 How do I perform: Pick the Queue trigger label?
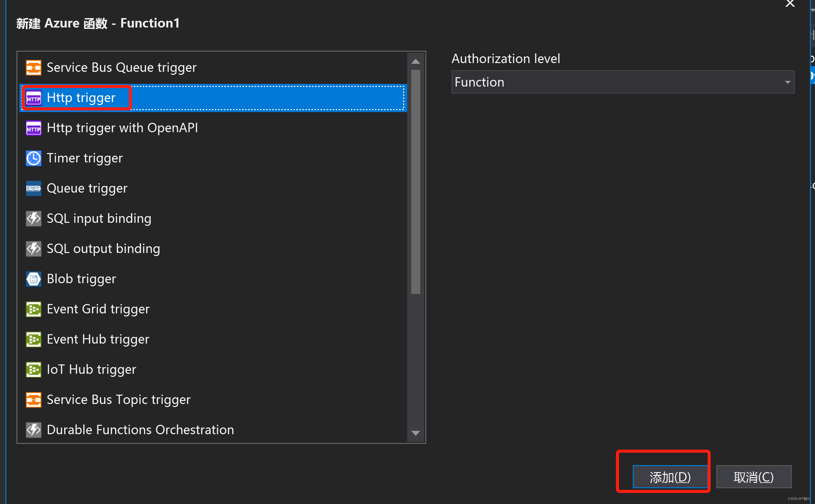point(87,189)
